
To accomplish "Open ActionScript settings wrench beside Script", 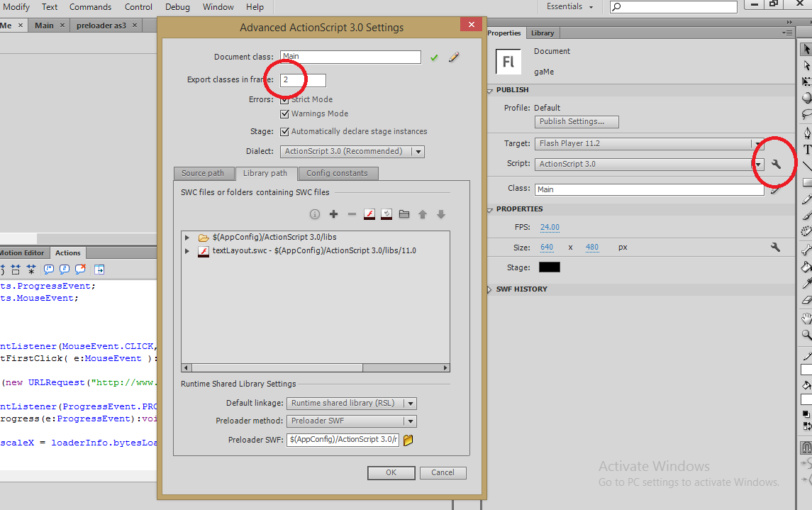I will 776,164.
